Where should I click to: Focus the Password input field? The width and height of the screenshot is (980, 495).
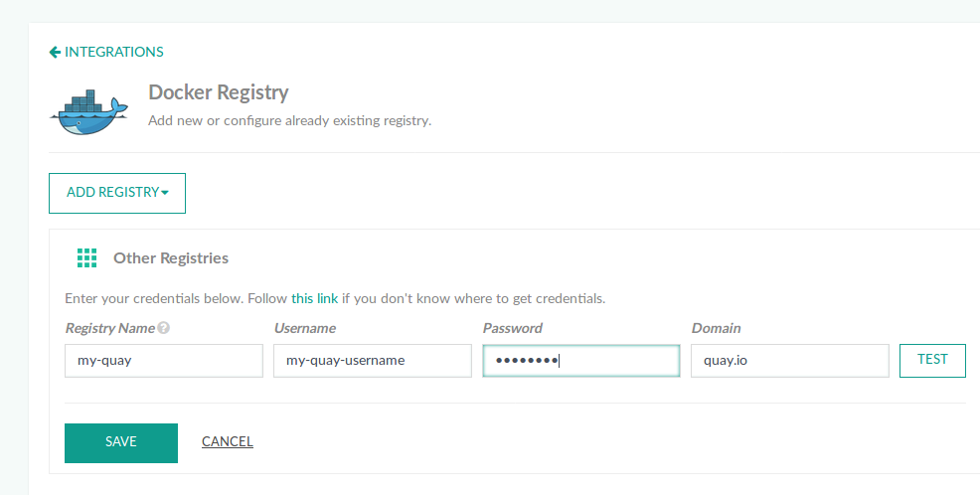coord(580,361)
